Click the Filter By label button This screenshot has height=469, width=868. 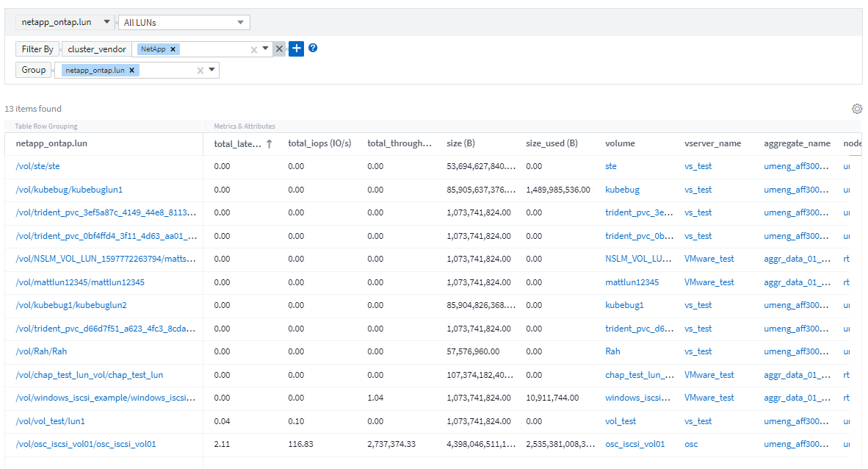(x=37, y=49)
